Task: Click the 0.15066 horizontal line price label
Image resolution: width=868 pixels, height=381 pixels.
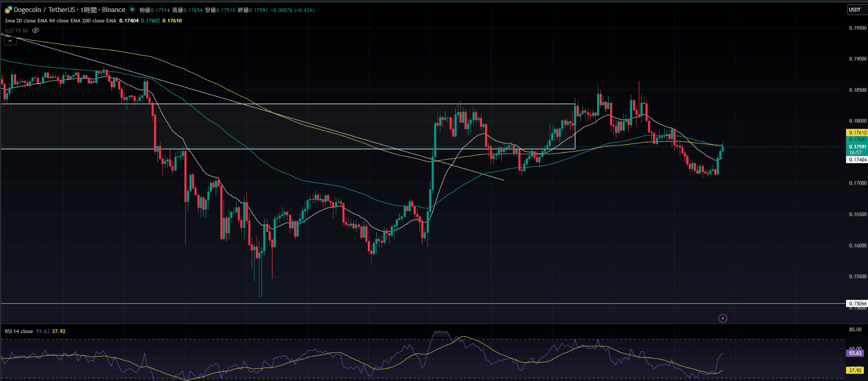Action: (857, 303)
